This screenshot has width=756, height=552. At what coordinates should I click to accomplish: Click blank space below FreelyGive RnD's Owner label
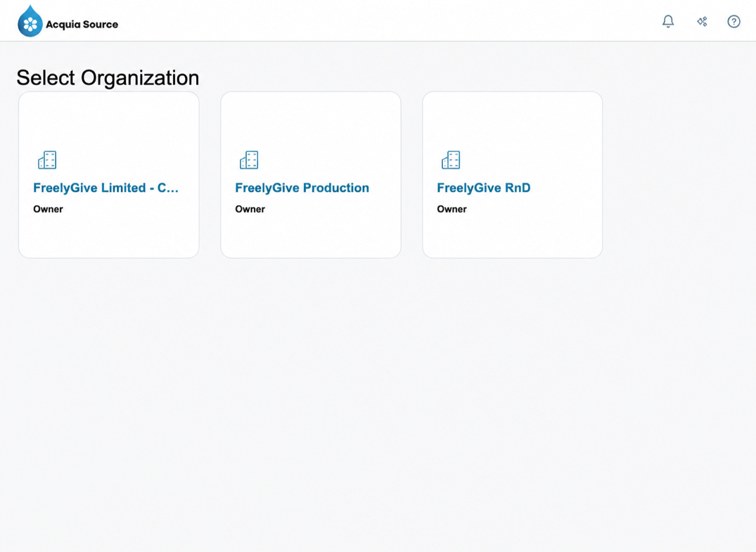click(x=513, y=236)
